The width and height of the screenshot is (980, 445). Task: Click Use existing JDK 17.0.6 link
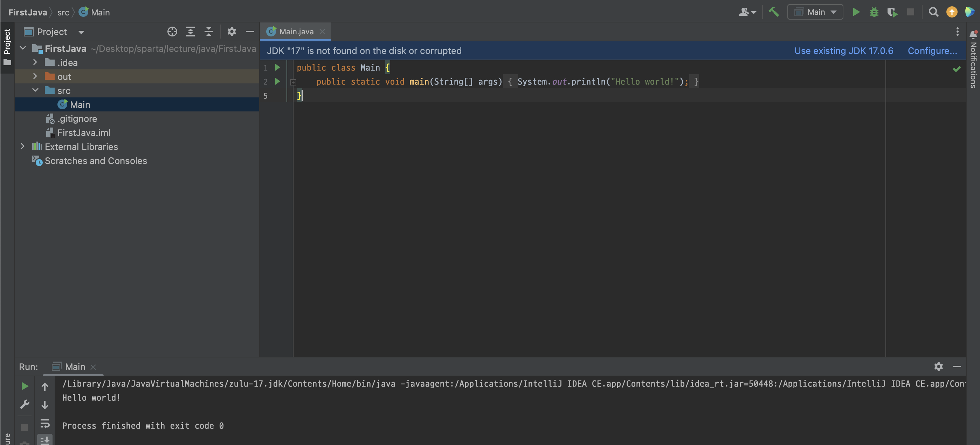click(x=843, y=50)
